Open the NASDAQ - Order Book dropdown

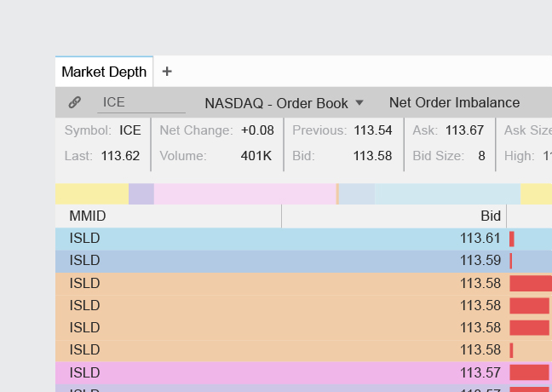coord(284,103)
